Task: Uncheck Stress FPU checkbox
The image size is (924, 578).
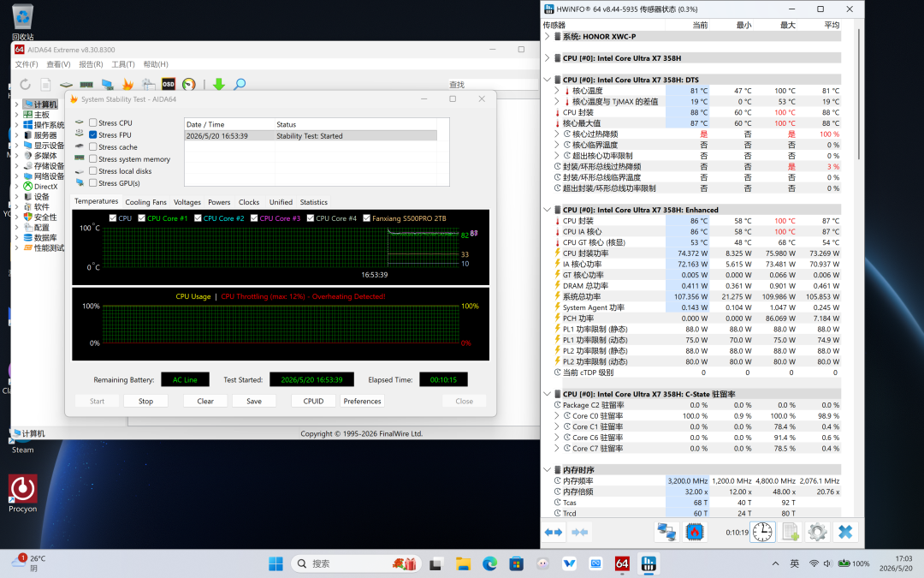Action: [93, 134]
